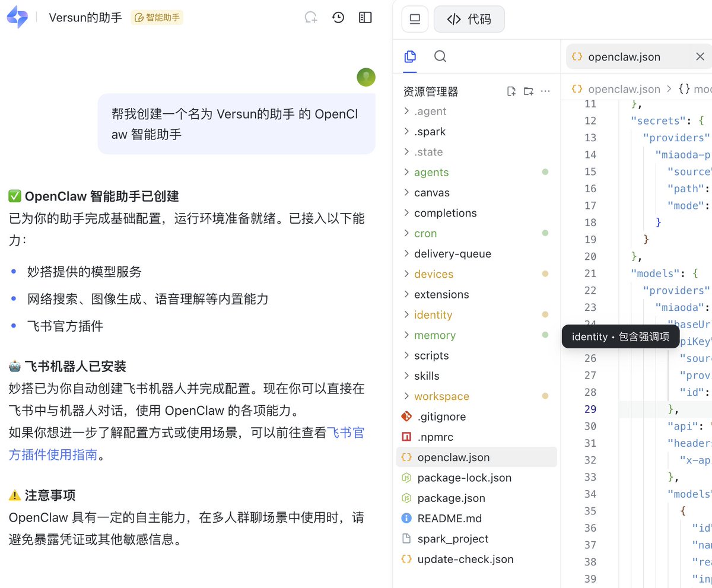Viewport: 712px width, 588px height.
Task: Expand the .state folder
Action: (x=476, y=152)
